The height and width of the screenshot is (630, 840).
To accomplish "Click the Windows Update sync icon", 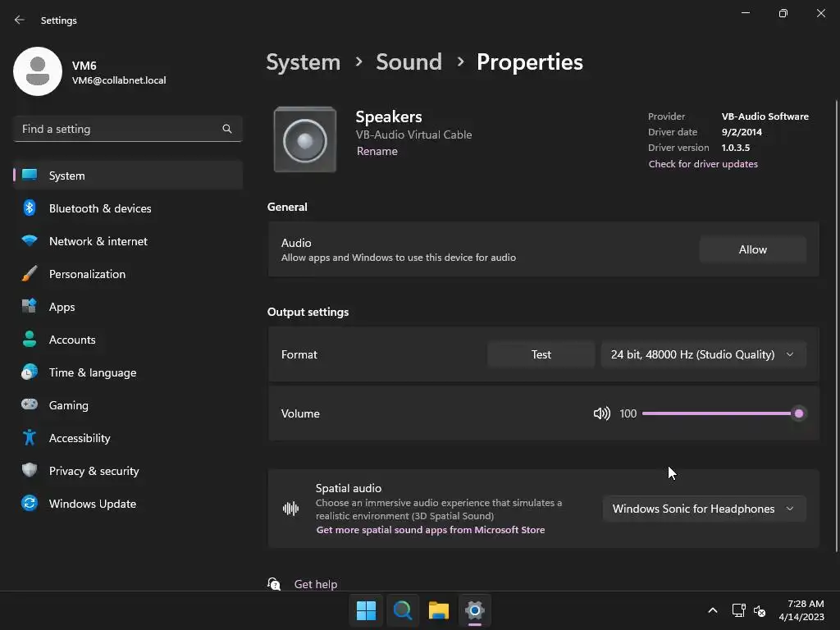I will tap(30, 504).
